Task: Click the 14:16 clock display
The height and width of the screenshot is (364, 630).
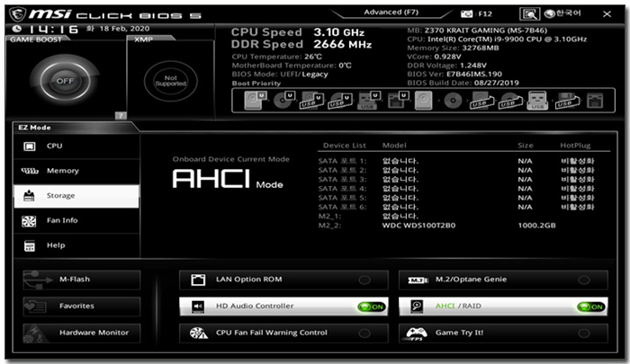Action: pos(54,29)
